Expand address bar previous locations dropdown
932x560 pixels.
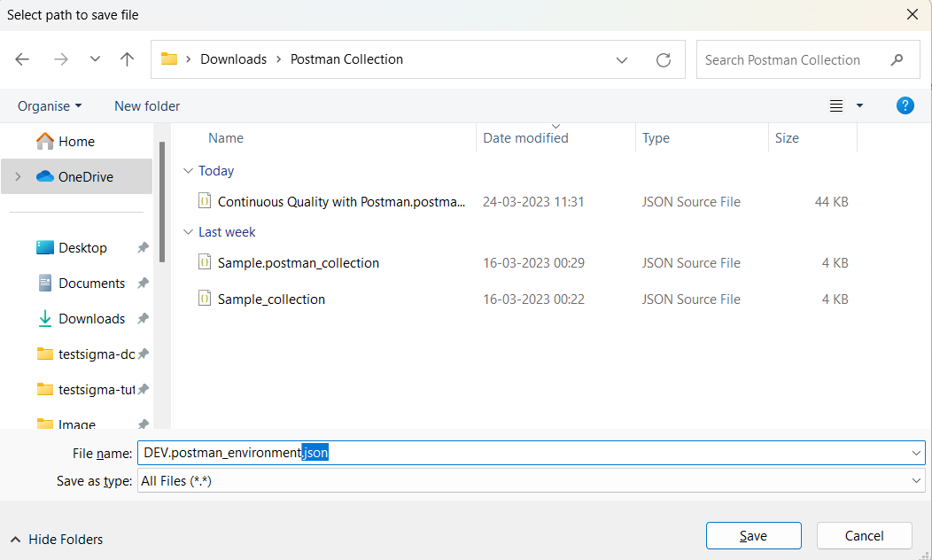tap(622, 60)
